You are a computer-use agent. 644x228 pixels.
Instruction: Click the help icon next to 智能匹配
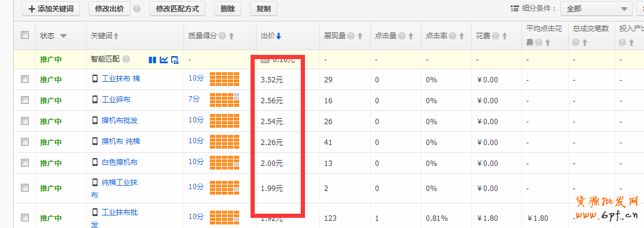click(x=126, y=60)
